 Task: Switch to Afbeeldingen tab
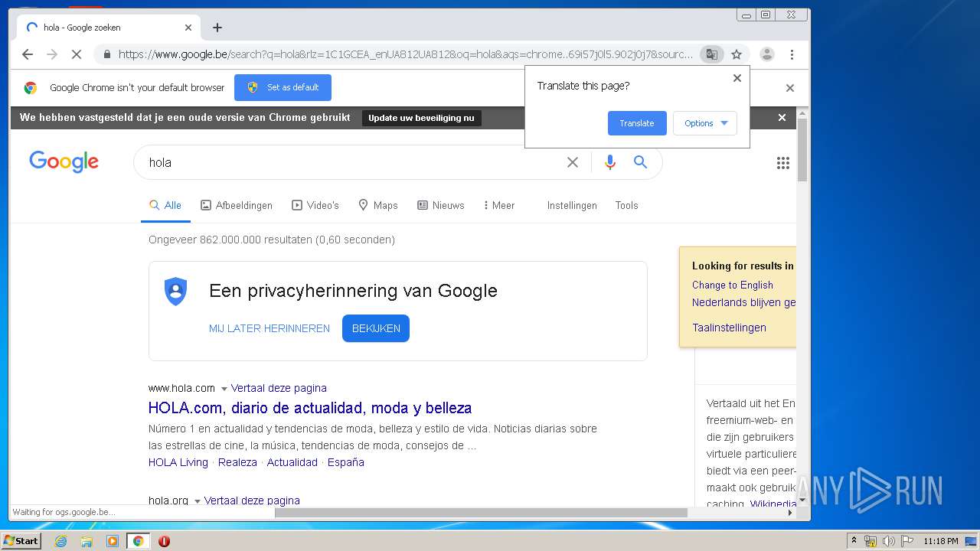point(237,205)
